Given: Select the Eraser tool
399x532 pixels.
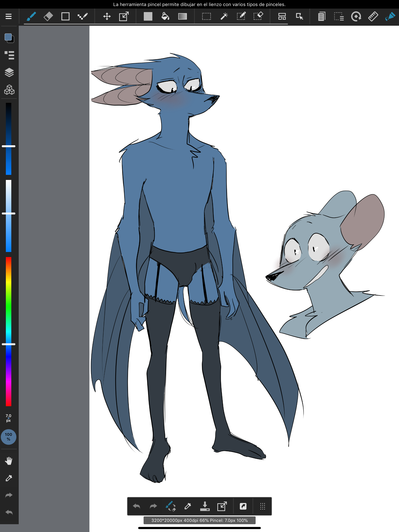Looking at the screenshot, I should click(x=48, y=16).
